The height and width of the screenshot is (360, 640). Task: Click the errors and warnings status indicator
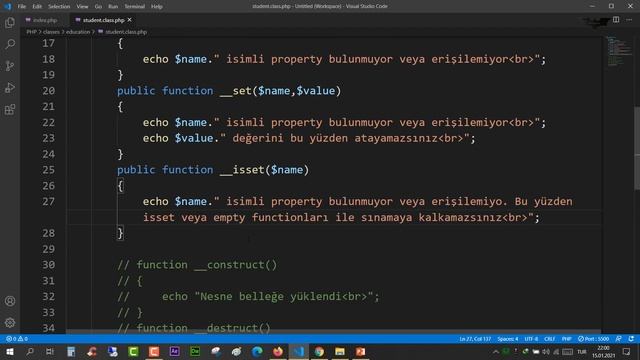[17, 339]
